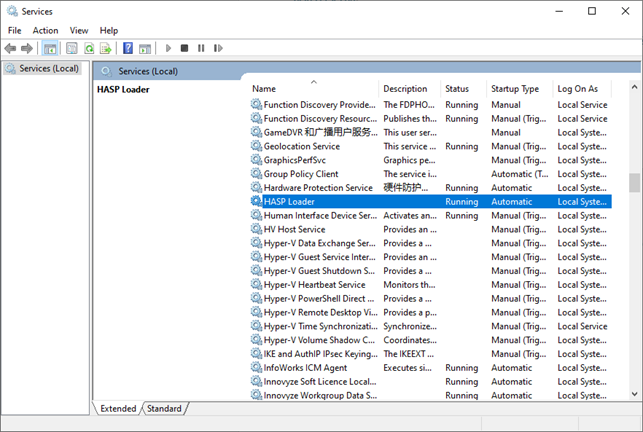This screenshot has width=643, height=432.
Task: Click the vertical scrollbar up arrow
Action: (634, 87)
